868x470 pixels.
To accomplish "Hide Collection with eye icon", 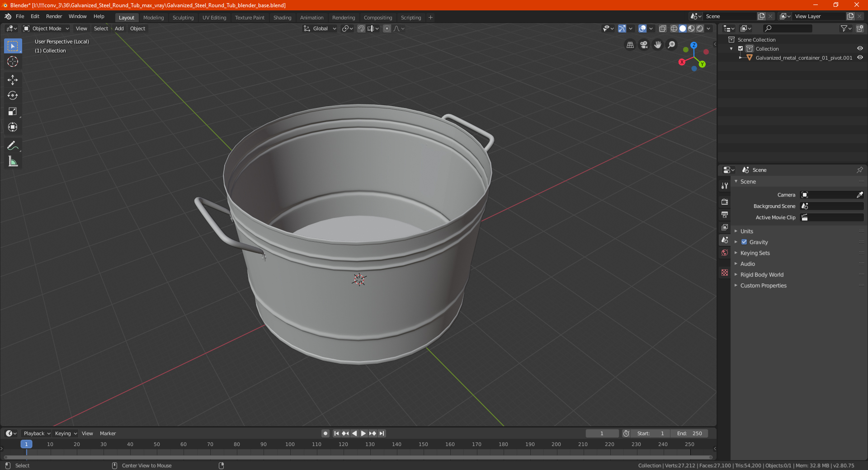I will (x=860, y=48).
